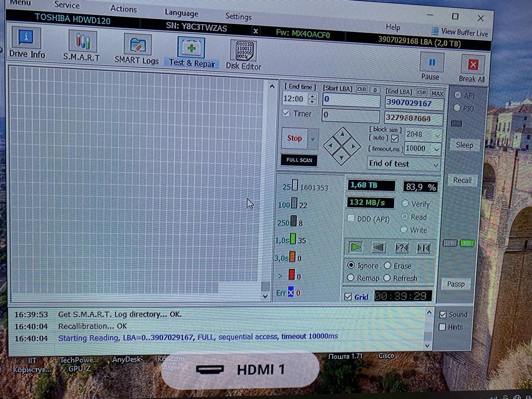Screen dimensions: 532x399
Task: Open the Settings menu
Action: tap(238, 16)
